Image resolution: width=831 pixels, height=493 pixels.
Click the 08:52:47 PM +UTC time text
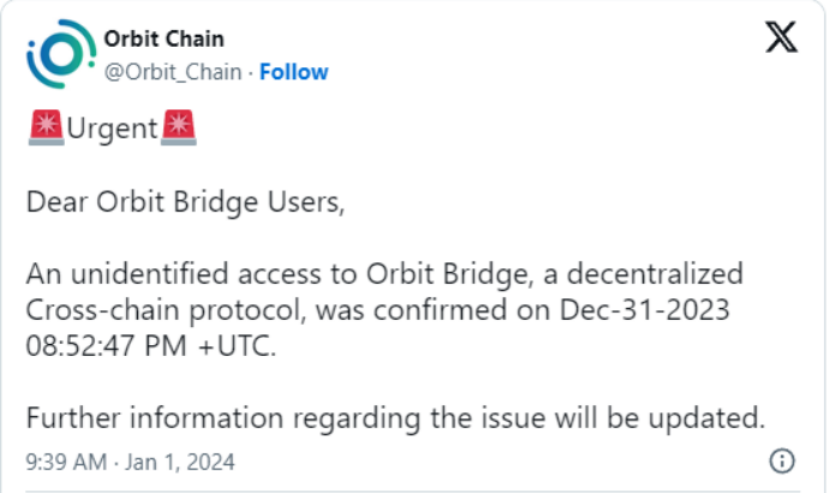click(151, 346)
